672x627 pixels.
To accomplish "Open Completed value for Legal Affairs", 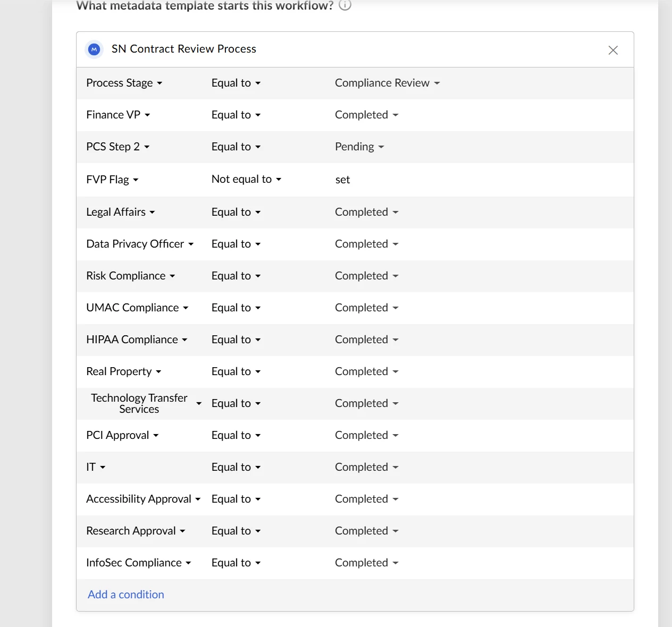I will (367, 212).
